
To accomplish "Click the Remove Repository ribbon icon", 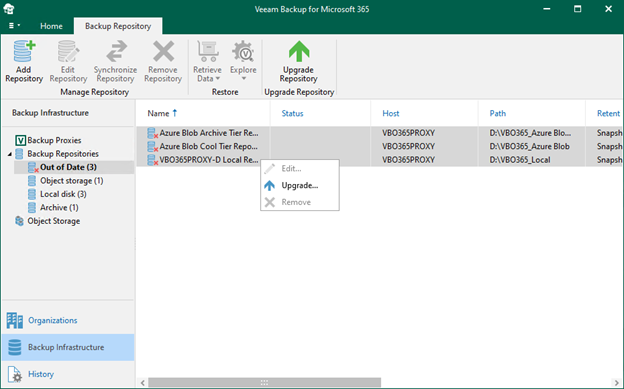I will 163,51.
